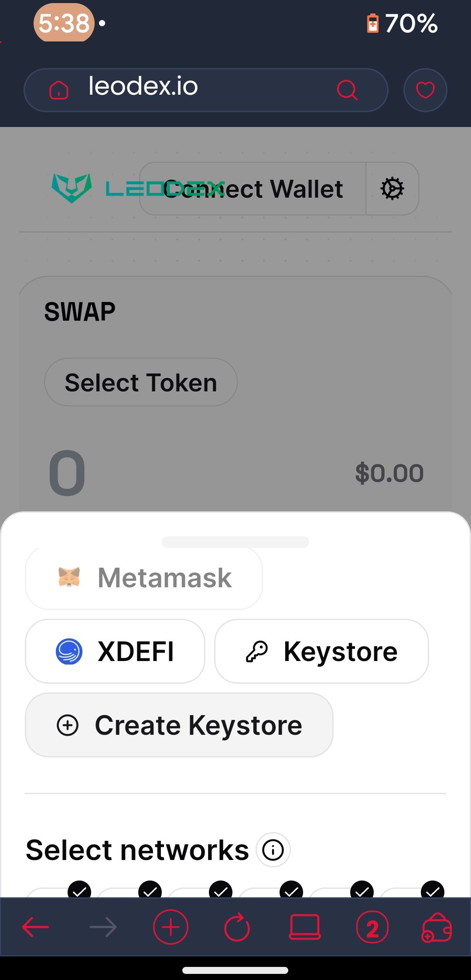Tap the Create Keystore button

(179, 725)
